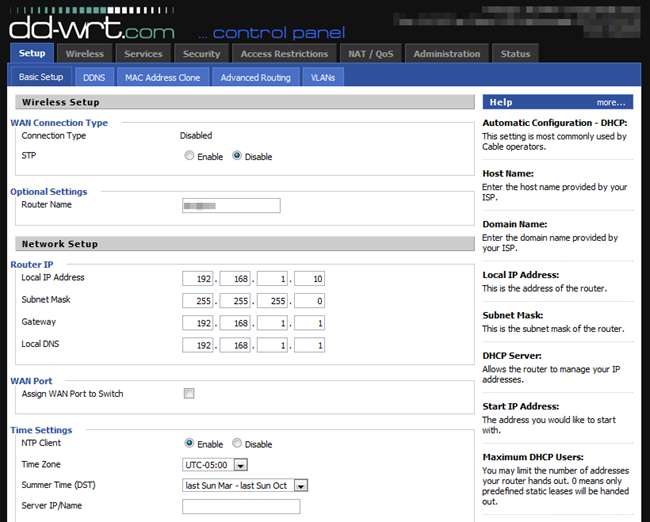Click the Server IP/Name text field

[x=241, y=507]
